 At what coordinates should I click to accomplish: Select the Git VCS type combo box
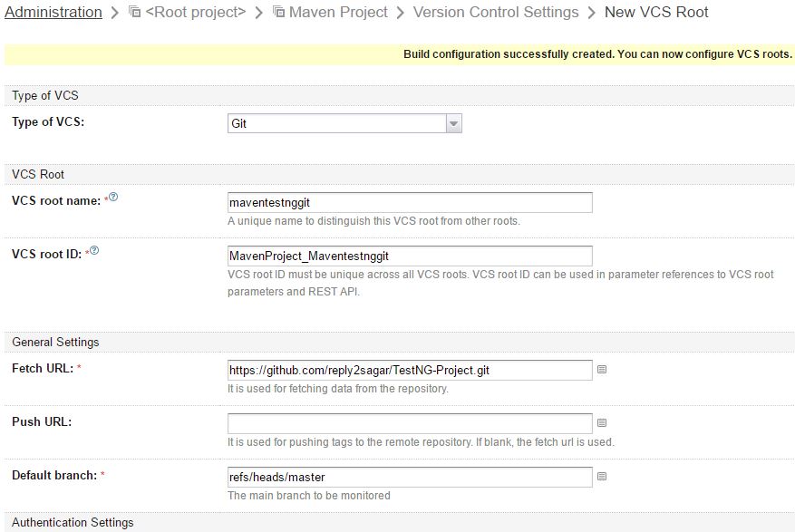click(344, 123)
